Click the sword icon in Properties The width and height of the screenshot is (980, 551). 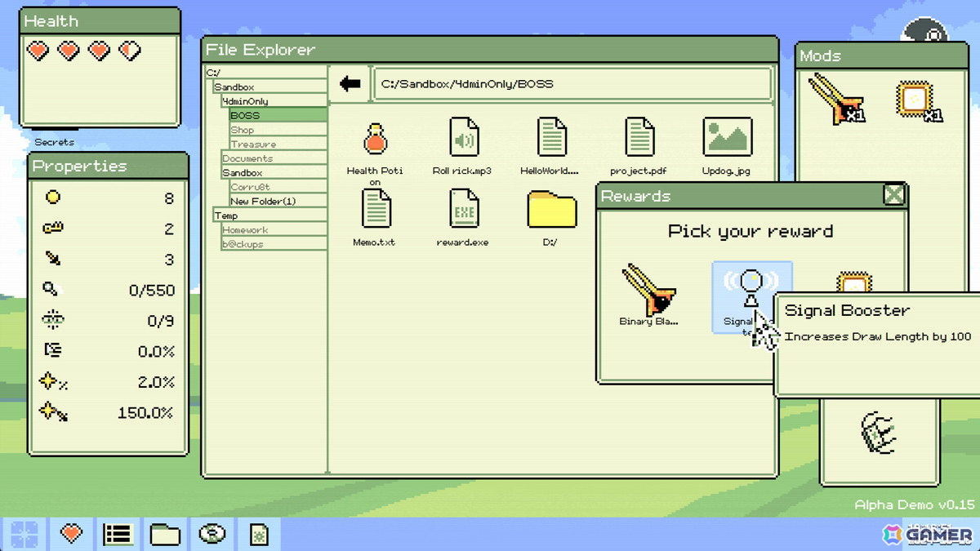click(x=53, y=259)
